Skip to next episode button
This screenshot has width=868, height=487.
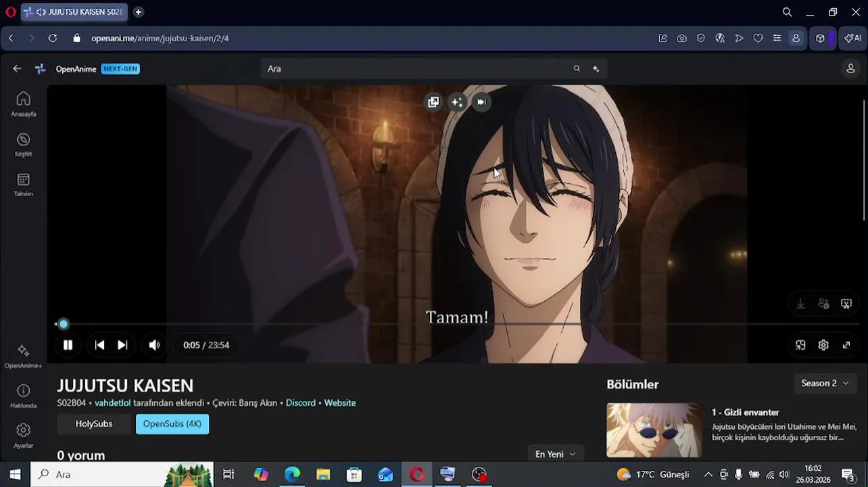tap(122, 345)
